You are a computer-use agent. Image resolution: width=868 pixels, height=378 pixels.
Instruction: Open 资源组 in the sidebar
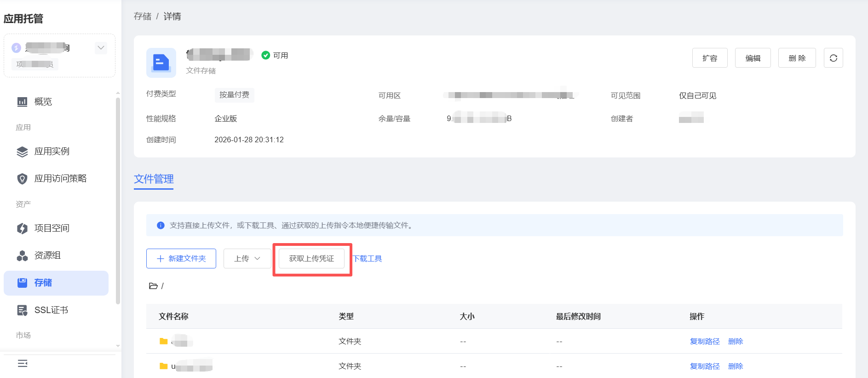tap(47, 256)
